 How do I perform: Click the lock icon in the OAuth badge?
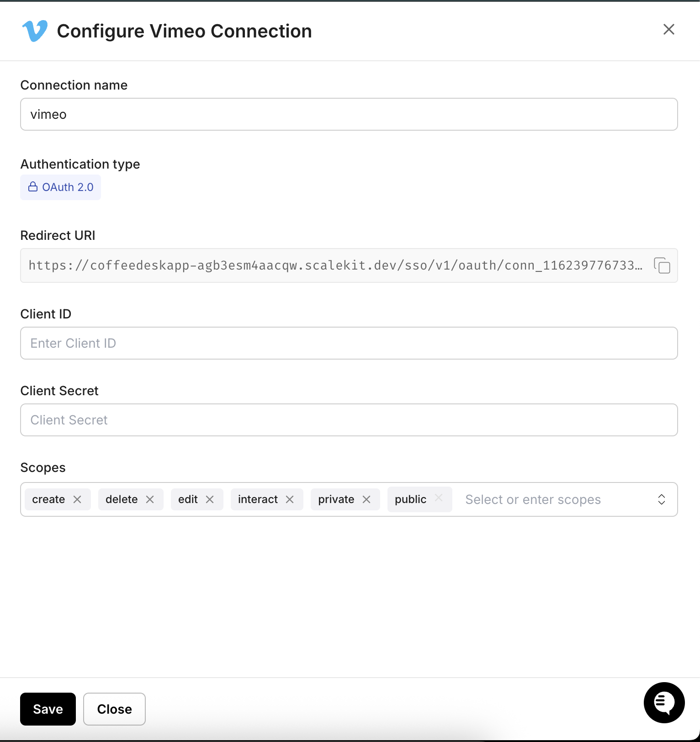[x=33, y=187]
